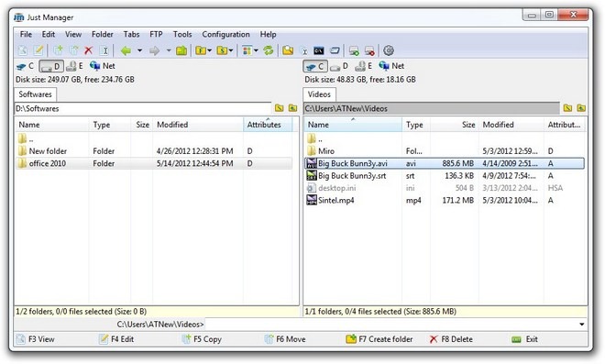Open the Folder menu

click(103, 34)
